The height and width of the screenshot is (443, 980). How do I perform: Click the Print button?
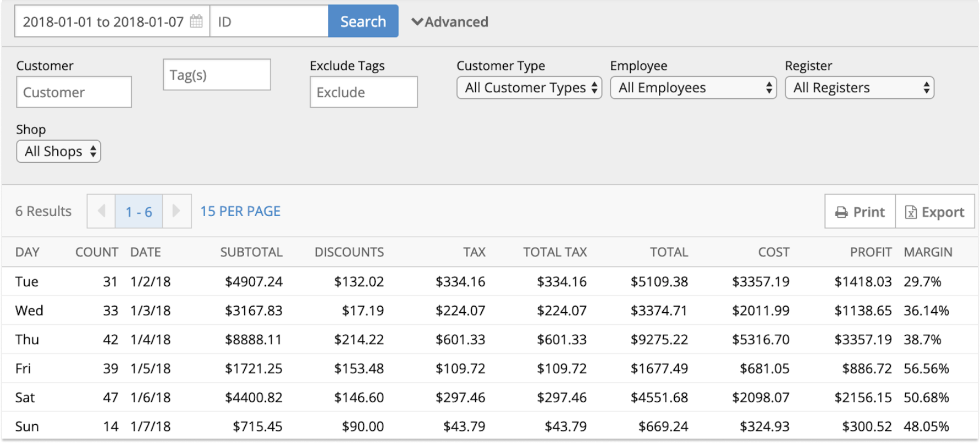860,212
